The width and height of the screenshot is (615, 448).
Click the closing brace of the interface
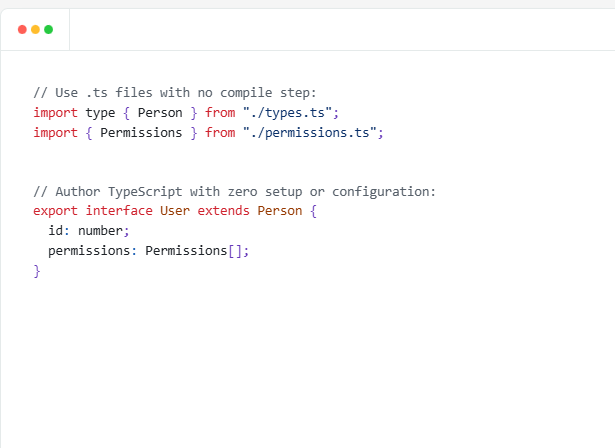[37, 270]
